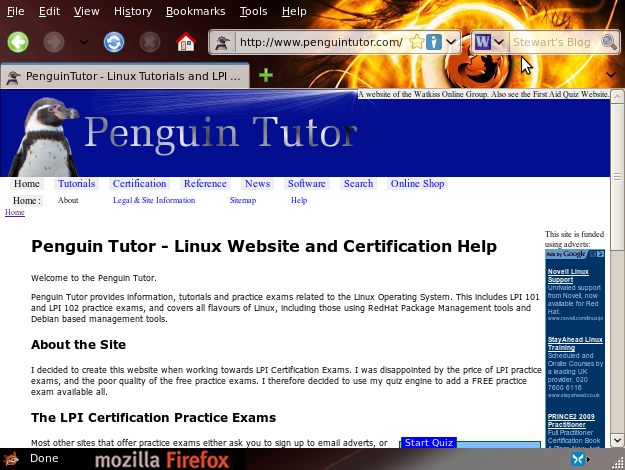Open the list all tabs dropdown arrow
This screenshot has height=470, width=625.
tap(611, 75)
